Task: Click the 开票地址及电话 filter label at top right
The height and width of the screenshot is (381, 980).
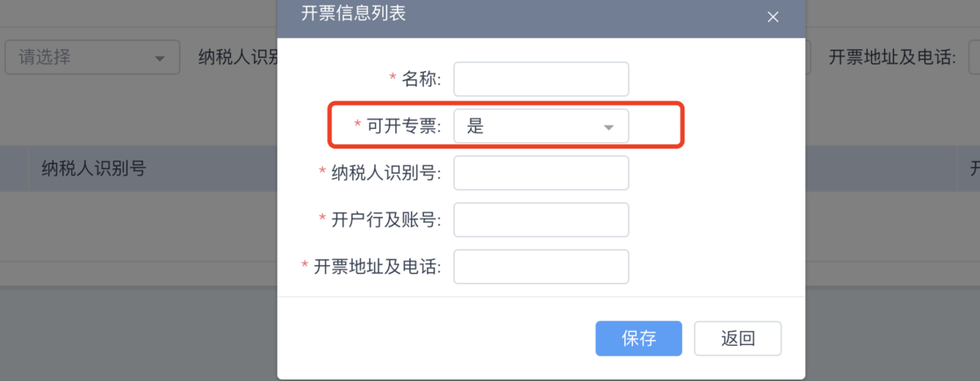Action: coord(892,58)
